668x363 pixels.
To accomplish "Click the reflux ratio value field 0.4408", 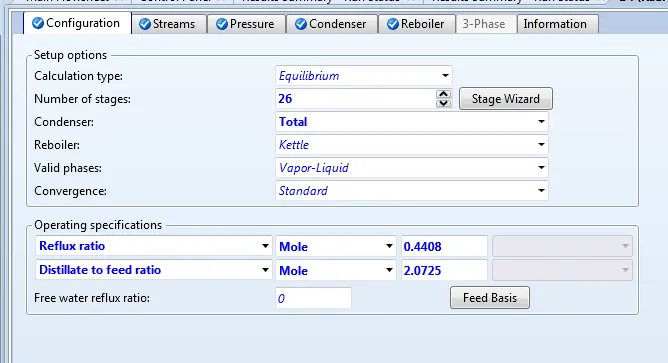I will (x=444, y=246).
